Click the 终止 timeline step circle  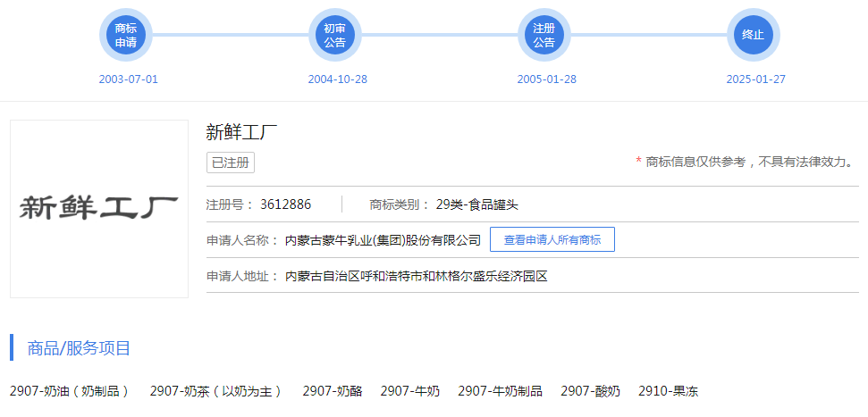(x=753, y=35)
